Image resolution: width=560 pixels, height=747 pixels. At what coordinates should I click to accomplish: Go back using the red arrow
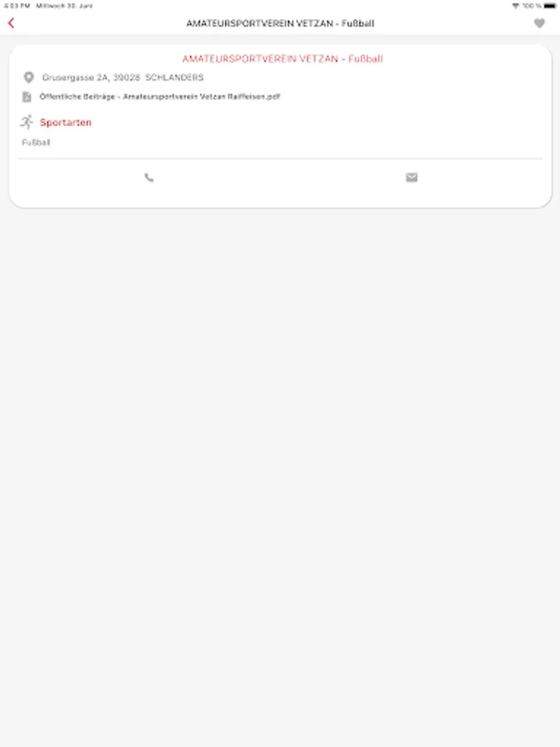12,23
